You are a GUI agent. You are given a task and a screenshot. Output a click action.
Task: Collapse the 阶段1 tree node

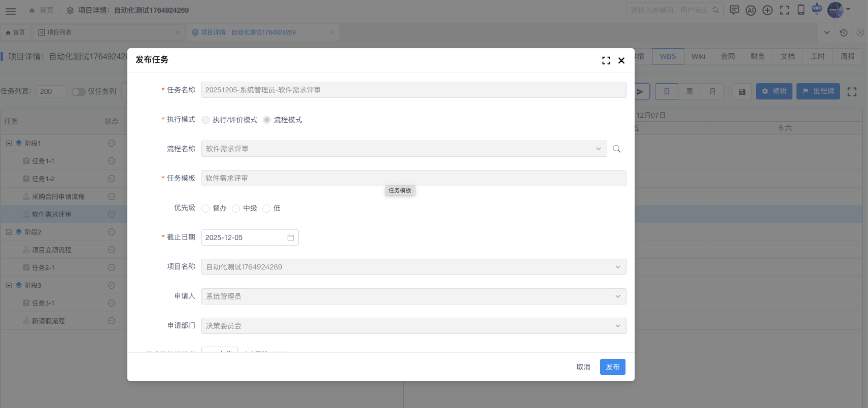click(x=9, y=143)
